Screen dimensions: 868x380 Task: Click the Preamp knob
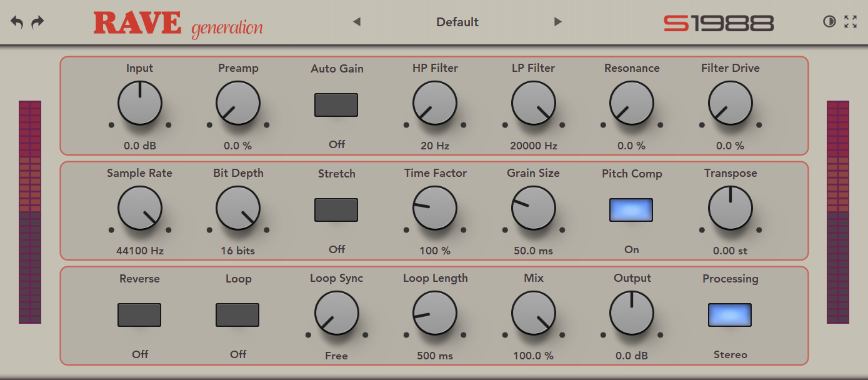[x=238, y=103]
